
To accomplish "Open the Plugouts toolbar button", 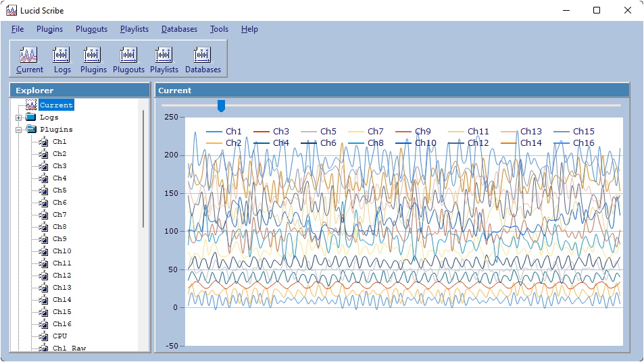I will click(x=128, y=60).
